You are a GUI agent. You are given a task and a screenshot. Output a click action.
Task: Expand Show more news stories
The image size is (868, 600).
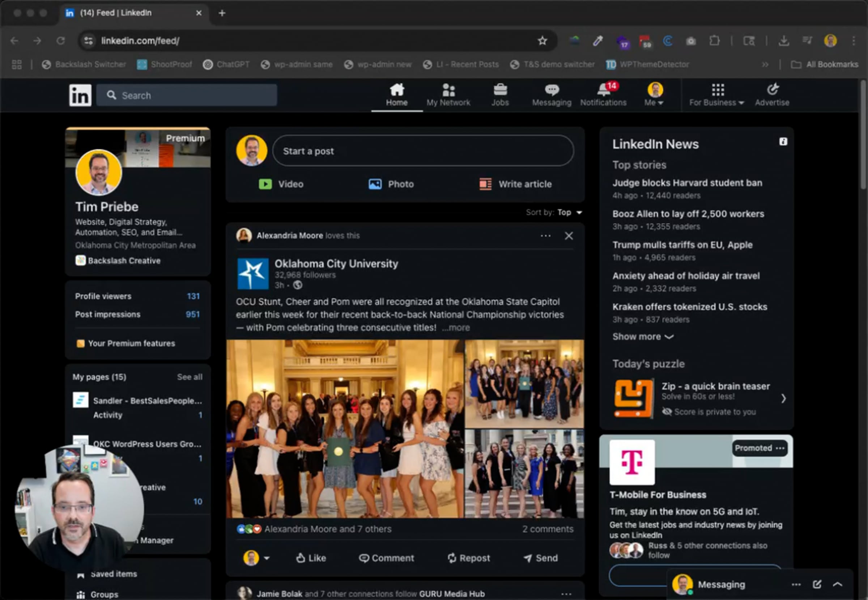(x=643, y=337)
